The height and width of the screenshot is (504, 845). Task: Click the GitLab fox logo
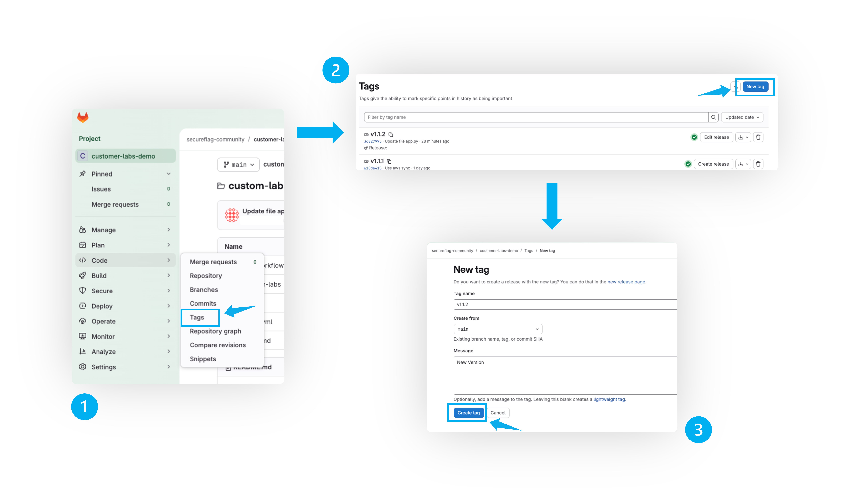[83, 117]
